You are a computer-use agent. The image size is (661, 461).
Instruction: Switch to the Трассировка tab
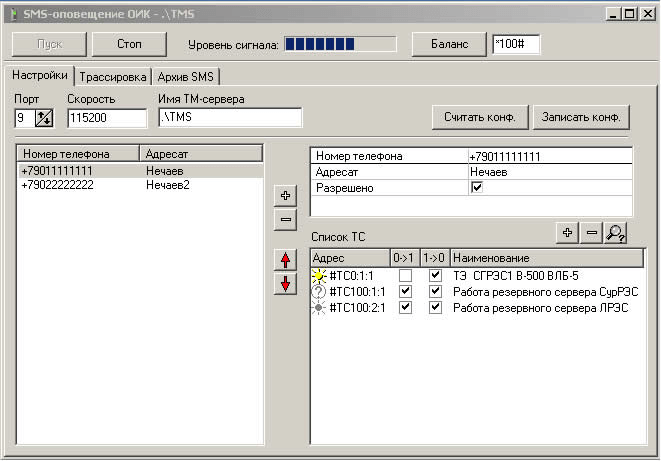[x=113, y=77]
